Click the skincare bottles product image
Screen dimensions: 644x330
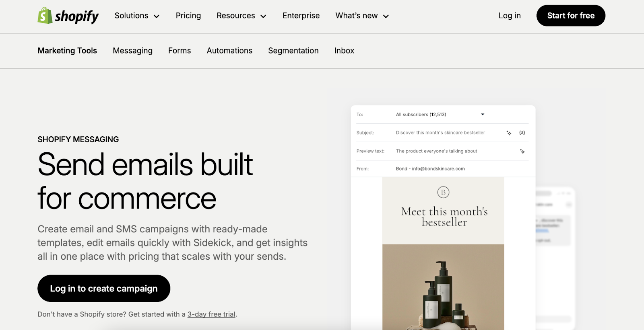tap(443, 287)
